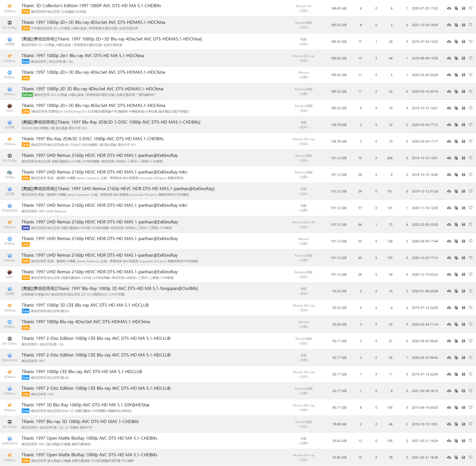Viewport: 476px width, 466px height.
Task: Save icon for 1080p CEE HDCLUB 11-seeder row
Action: [x=463, y=374]
